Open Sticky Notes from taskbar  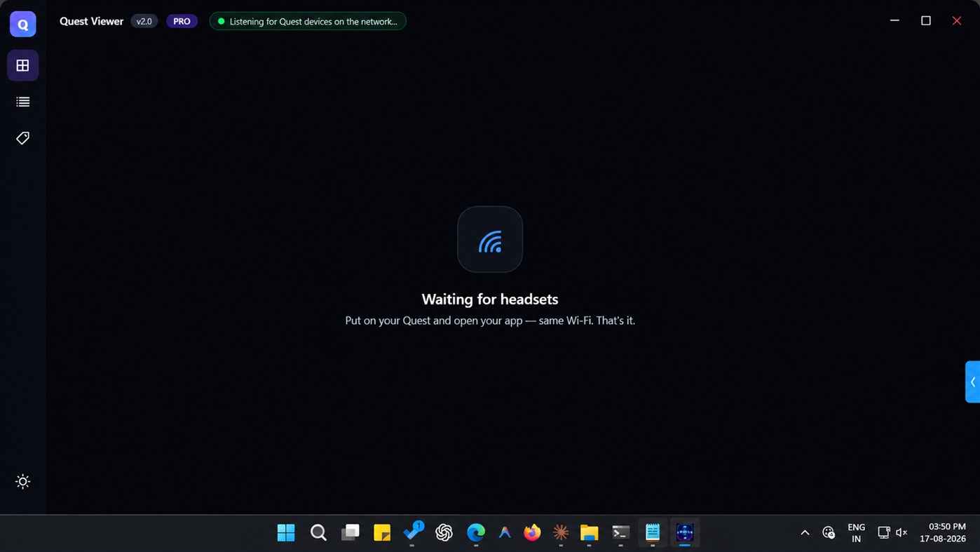(x=382, y=533)
